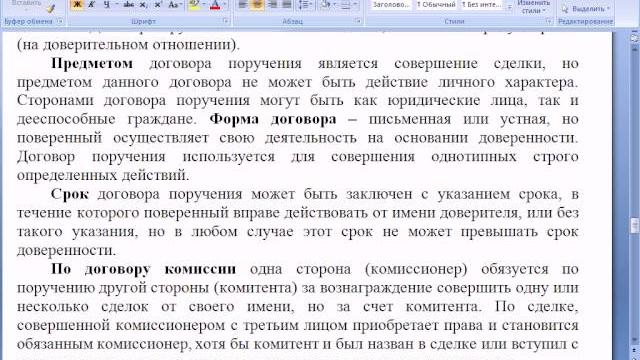Toggle superscript formatting

click(158, 5)
